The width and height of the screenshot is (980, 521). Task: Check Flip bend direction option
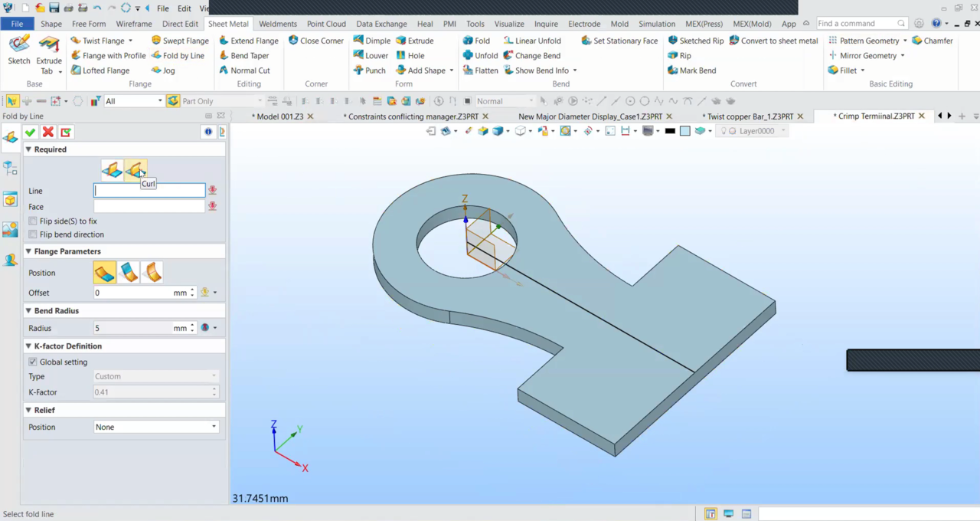[x=33, y=234]
